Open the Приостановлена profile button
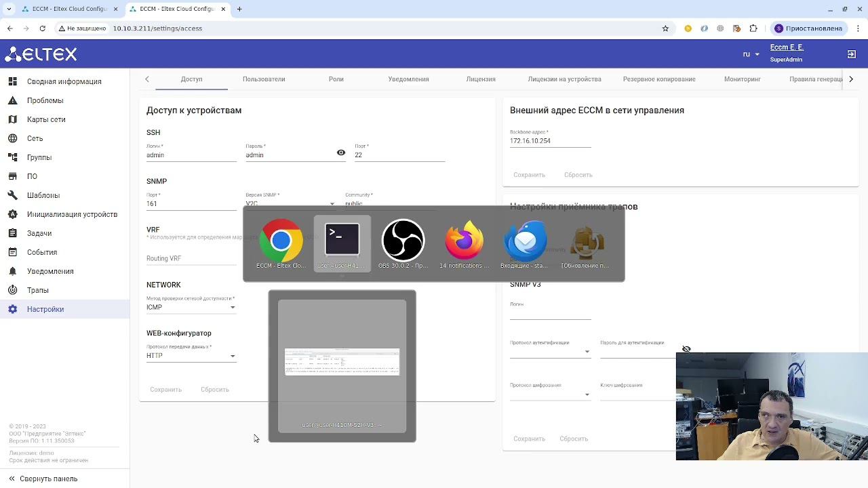 tap(808, 28)
